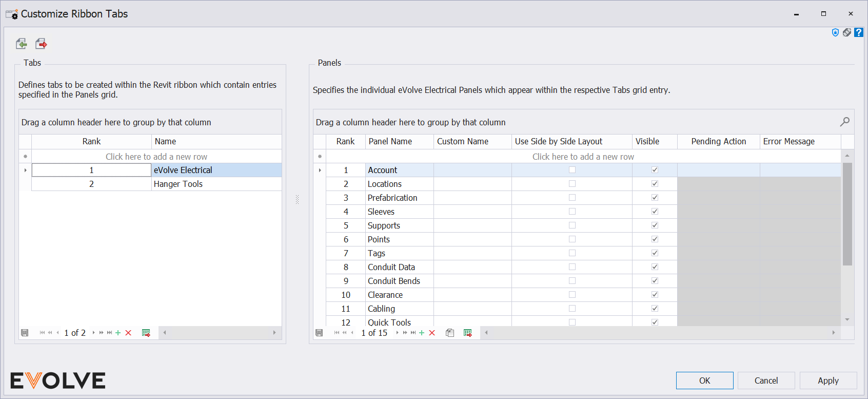Go to first record in Tabs grid

(42, 333)
